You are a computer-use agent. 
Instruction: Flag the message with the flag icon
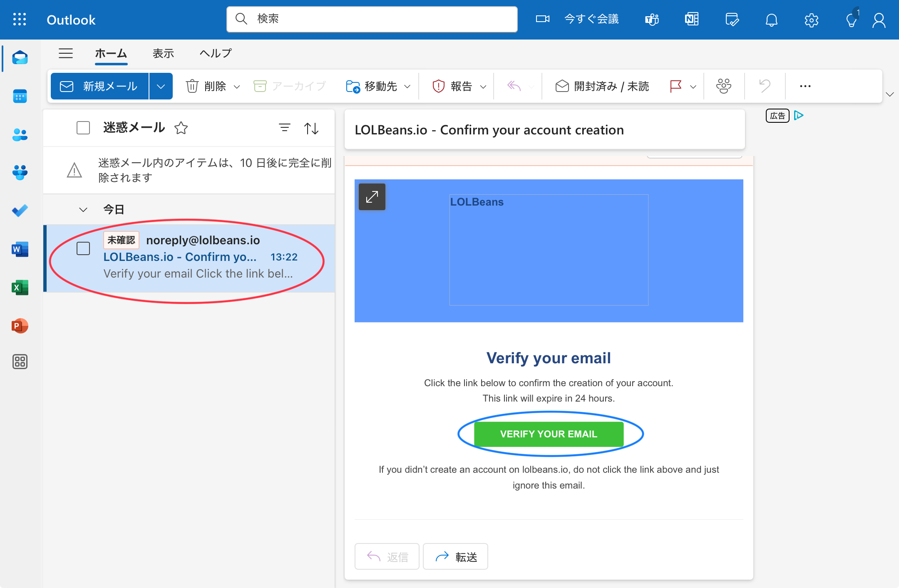[675, 86]
